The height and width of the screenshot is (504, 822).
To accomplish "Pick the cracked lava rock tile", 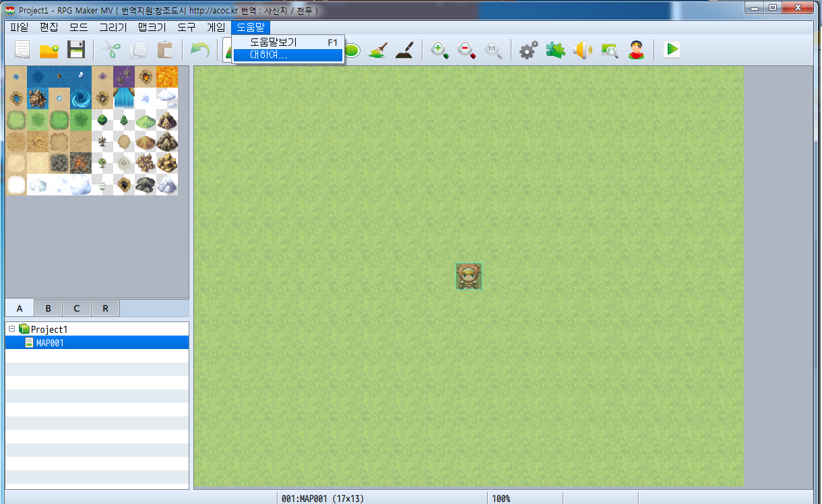I will coord(81,163).
